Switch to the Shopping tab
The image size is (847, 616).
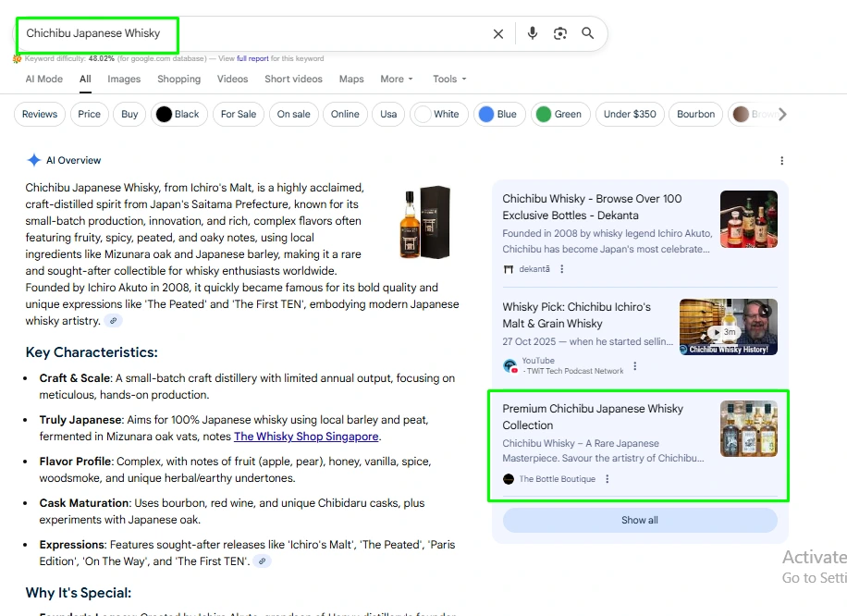[178, 80]
